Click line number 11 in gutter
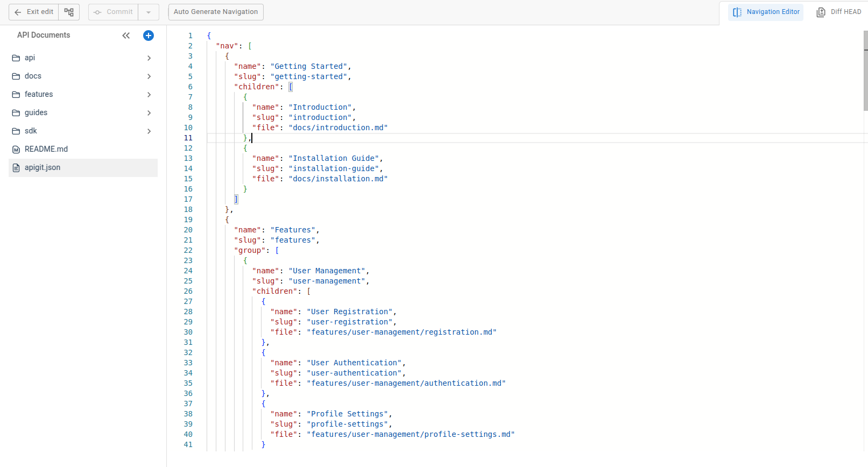This screenshot has width=868, height=467. 188,138
